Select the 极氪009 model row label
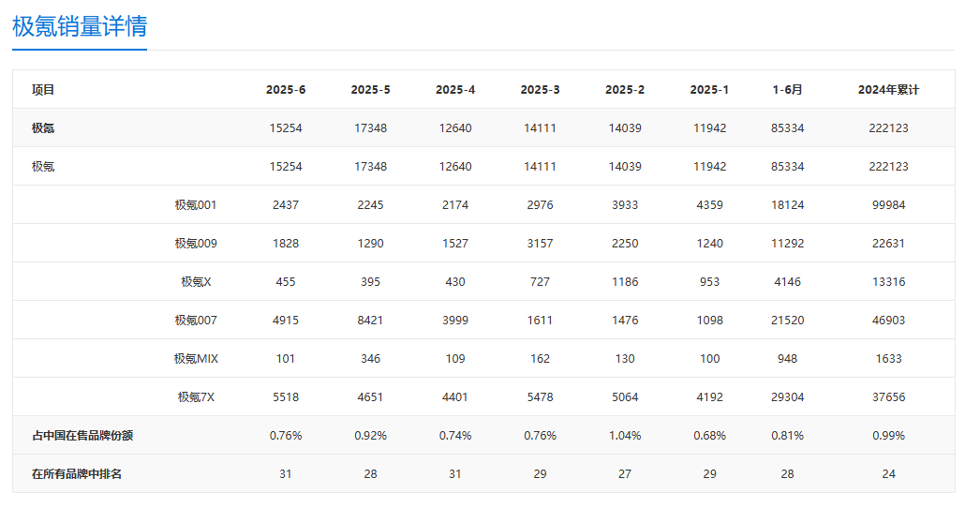This screenshot has height=508, width=980. (196, 244)
